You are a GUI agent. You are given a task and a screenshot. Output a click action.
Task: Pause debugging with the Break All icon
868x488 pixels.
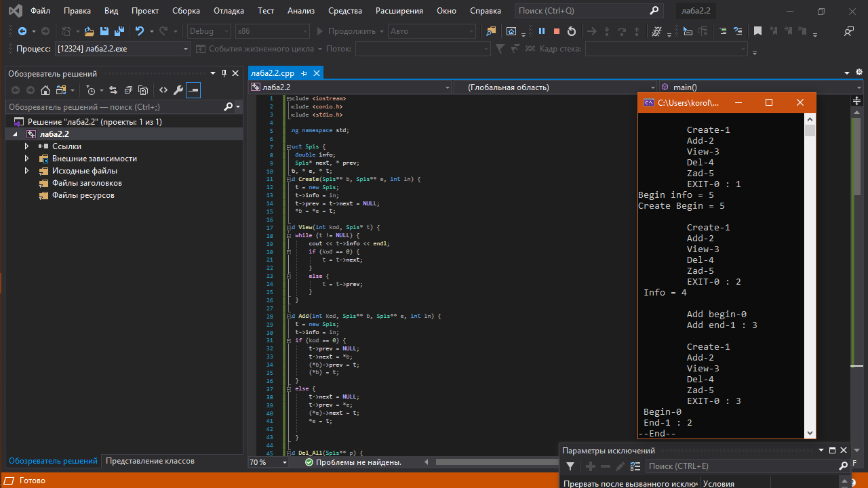pos(542,31)
